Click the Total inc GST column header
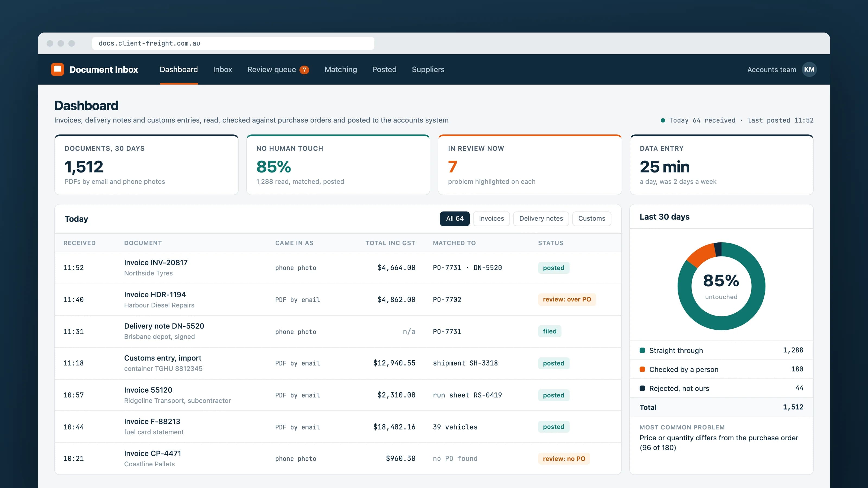Image resolution: width=868 pixels, height=488 pixels. point(390,243)
